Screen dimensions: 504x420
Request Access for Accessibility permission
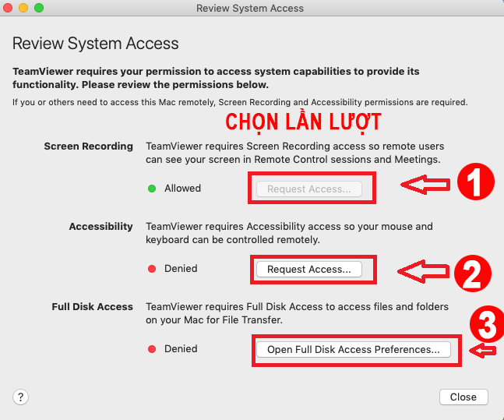coord(308,269)
